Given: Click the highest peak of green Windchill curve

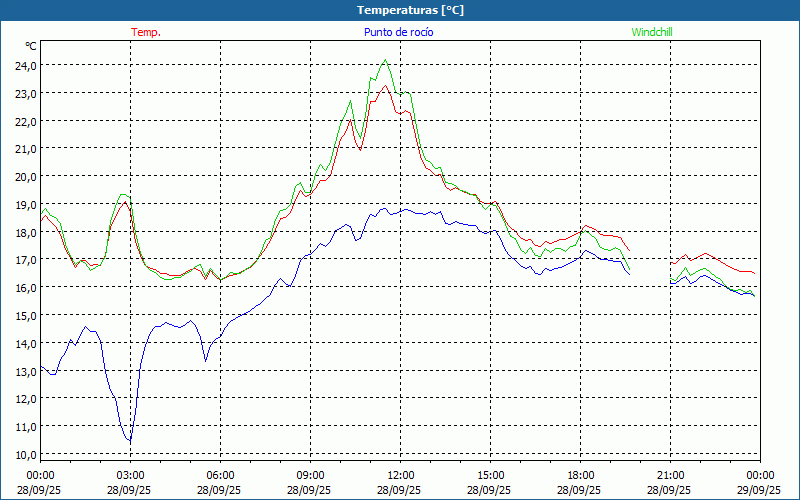Looking at the screenshot, I should (x=386, y=60).
